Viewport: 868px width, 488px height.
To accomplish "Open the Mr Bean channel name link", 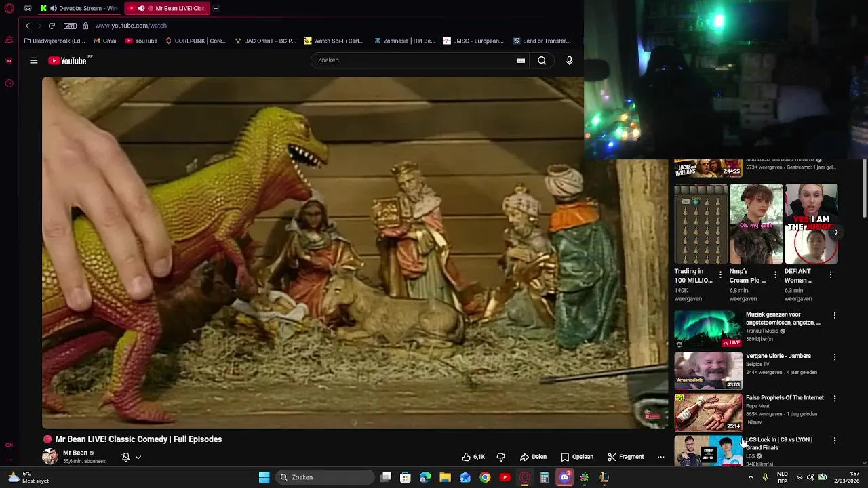I will 75,453.
